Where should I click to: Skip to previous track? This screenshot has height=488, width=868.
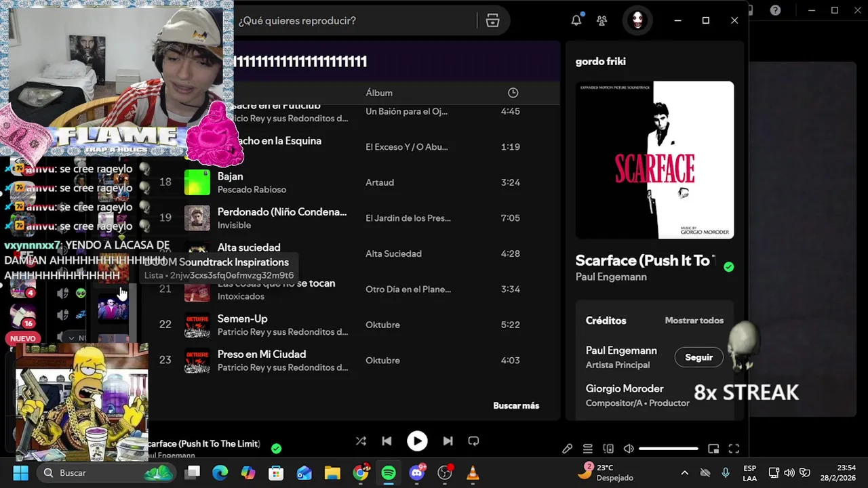coord(387,441)
